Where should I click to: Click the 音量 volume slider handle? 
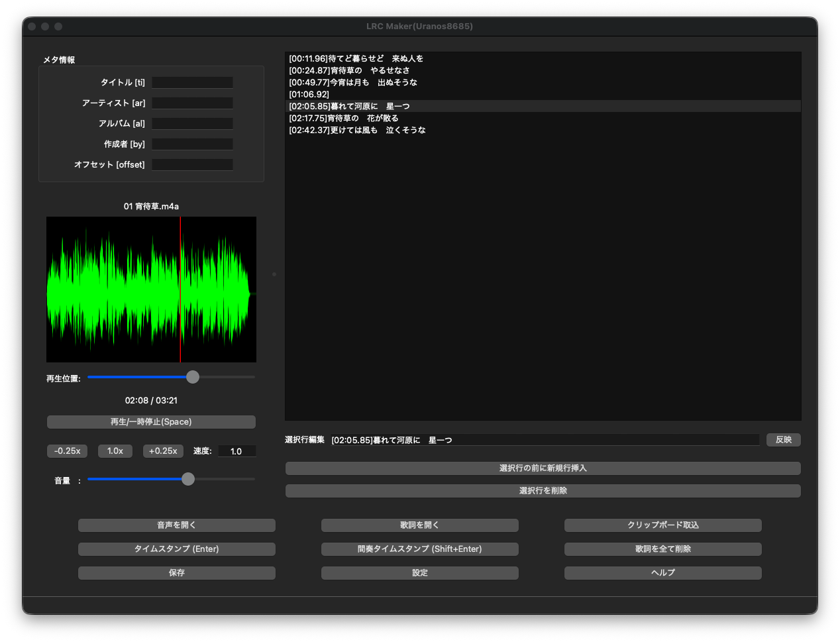point(188,479)
